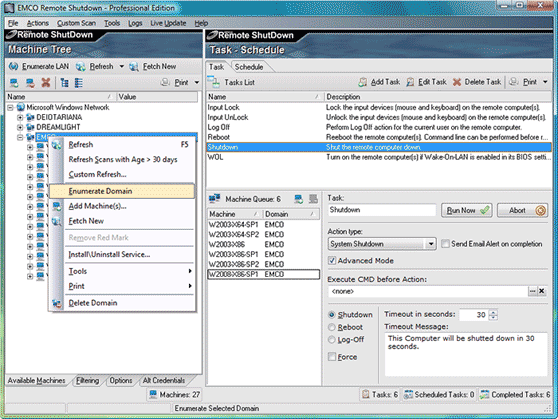Image resolution: width=558 pixels, height=419 pixels.
Task: Click the grey clear-queue icon beside Machine Queue
Action: click(x=313, y=199)
